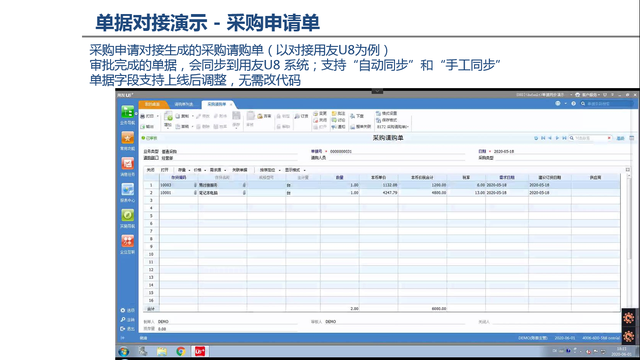Close the 采购请购单 tab with its x
The height and width of the screenshot is (360, 640).
coord(231,104)
